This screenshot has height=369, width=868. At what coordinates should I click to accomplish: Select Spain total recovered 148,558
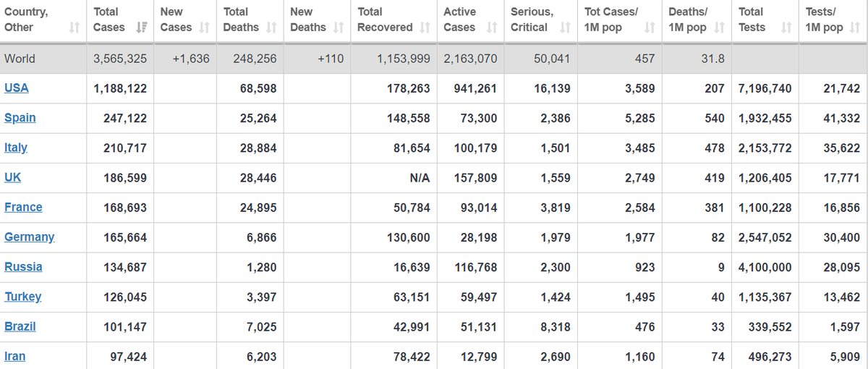409,118
